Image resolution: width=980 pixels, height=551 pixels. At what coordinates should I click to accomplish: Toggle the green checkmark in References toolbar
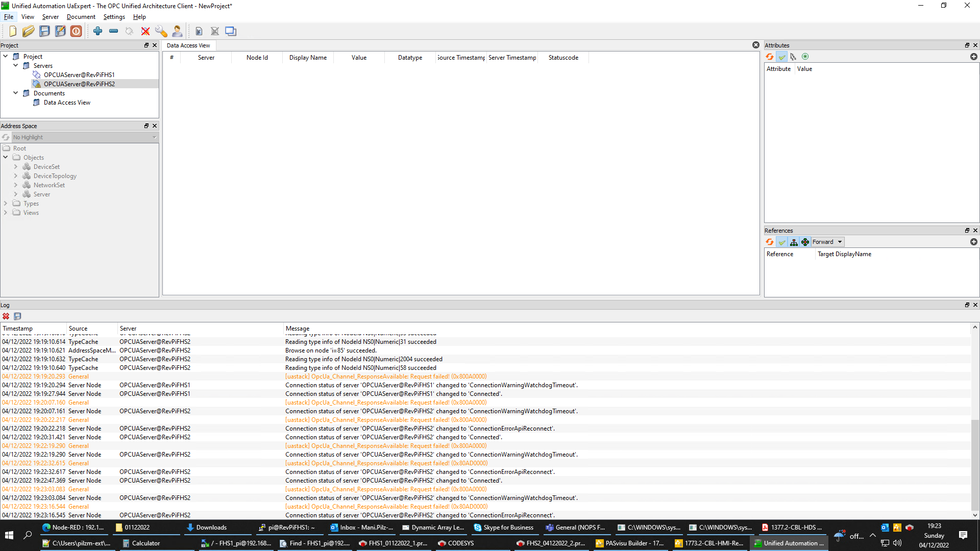point(782,242)
